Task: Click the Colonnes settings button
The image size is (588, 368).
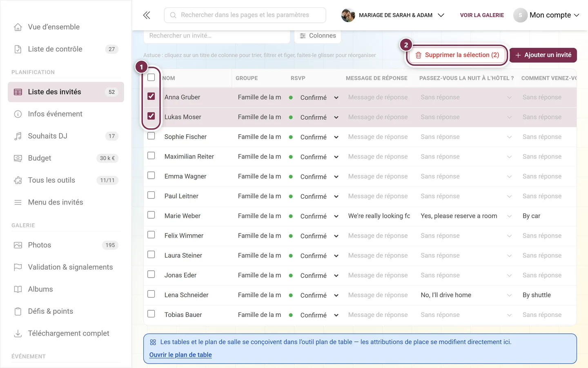Action: (x=318, y=36)
